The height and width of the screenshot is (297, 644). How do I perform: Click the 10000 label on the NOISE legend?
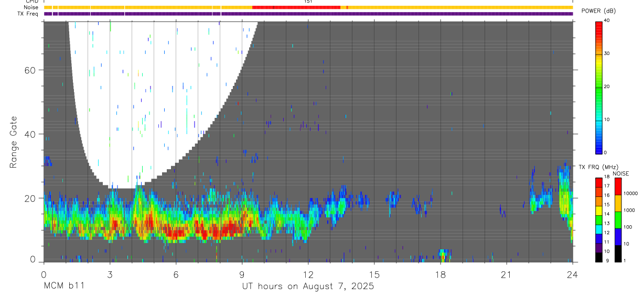(632, 193)
